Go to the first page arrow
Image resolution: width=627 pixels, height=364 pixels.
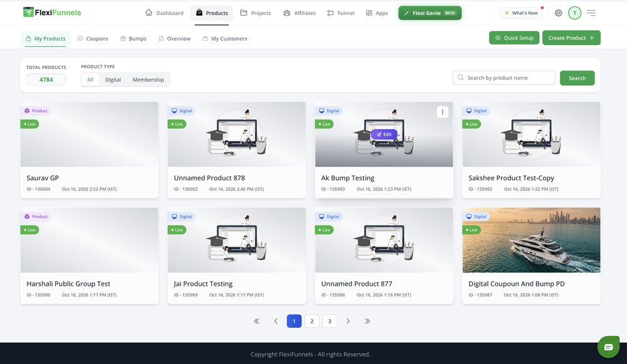[x=256, y=321]
